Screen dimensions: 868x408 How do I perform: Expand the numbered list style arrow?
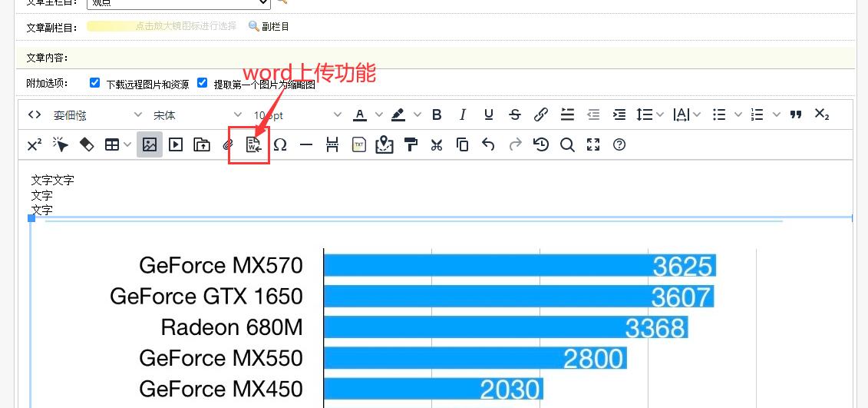pyautogui.click(x=777, y=114)
